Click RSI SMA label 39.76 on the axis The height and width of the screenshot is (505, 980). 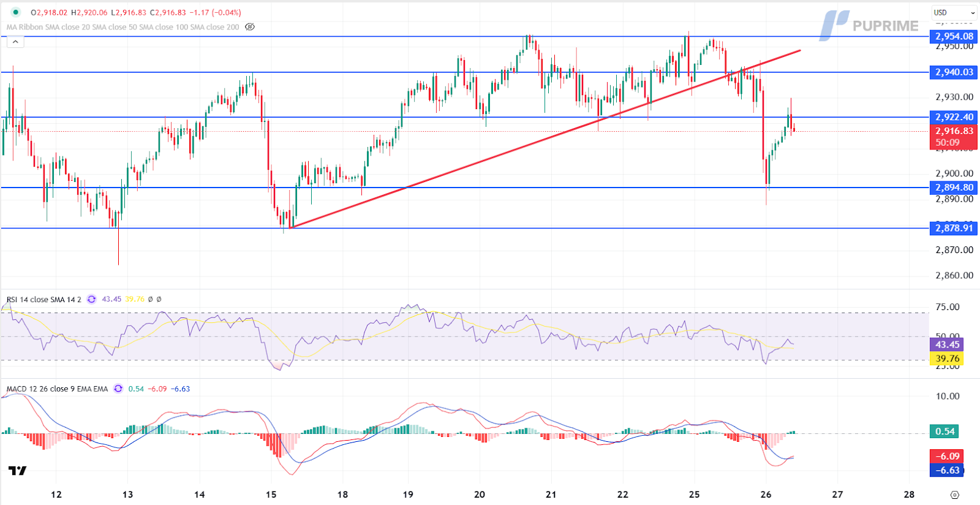947,359
